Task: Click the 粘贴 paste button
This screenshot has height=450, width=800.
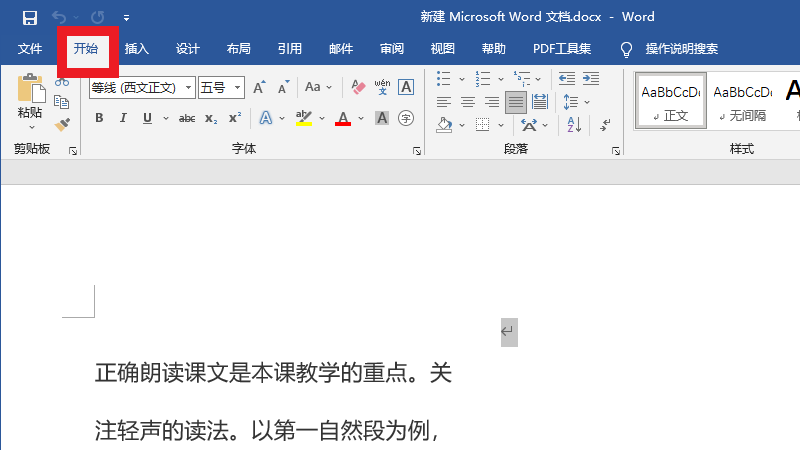Action: (30, 100)
